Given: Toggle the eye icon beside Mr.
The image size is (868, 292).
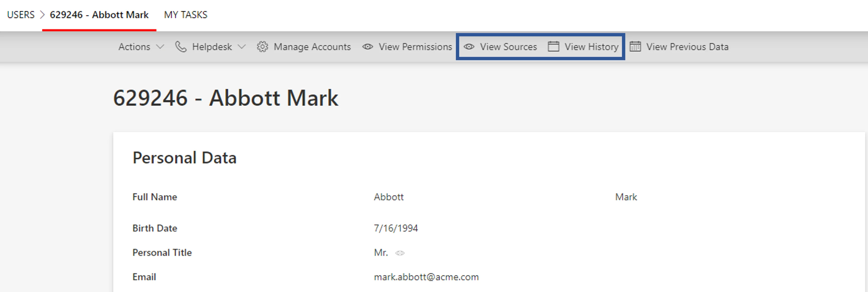Looking at the screenshot, I should tap(400, 253).
